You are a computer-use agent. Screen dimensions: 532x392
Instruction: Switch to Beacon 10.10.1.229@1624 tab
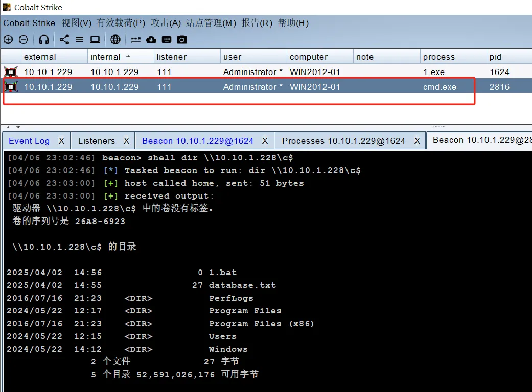click(x=198, y=141)
